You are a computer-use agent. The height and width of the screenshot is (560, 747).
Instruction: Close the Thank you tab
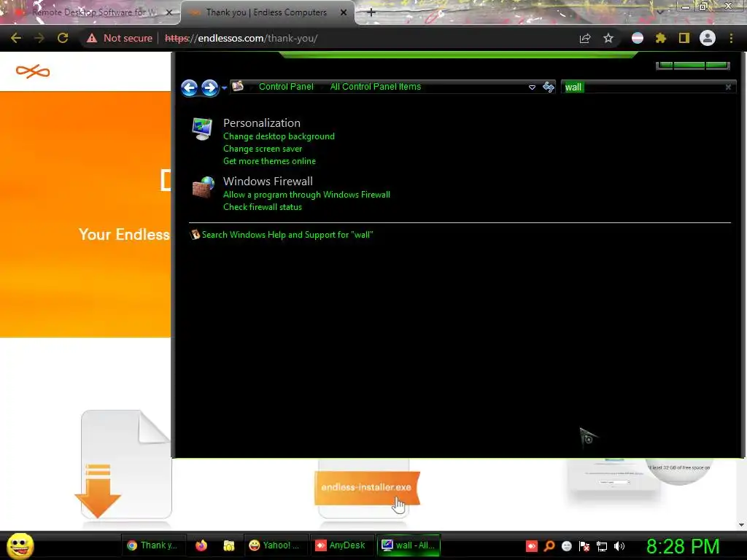(x=344, y=12)
